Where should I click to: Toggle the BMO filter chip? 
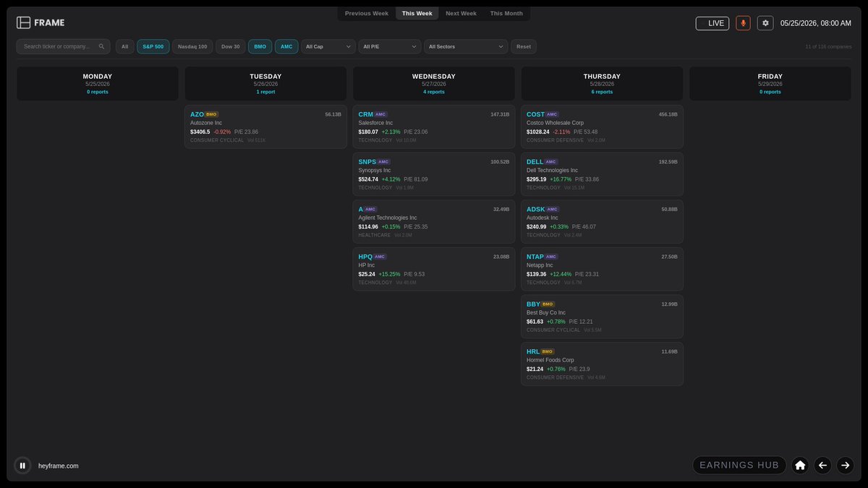[x=260, y=46]
